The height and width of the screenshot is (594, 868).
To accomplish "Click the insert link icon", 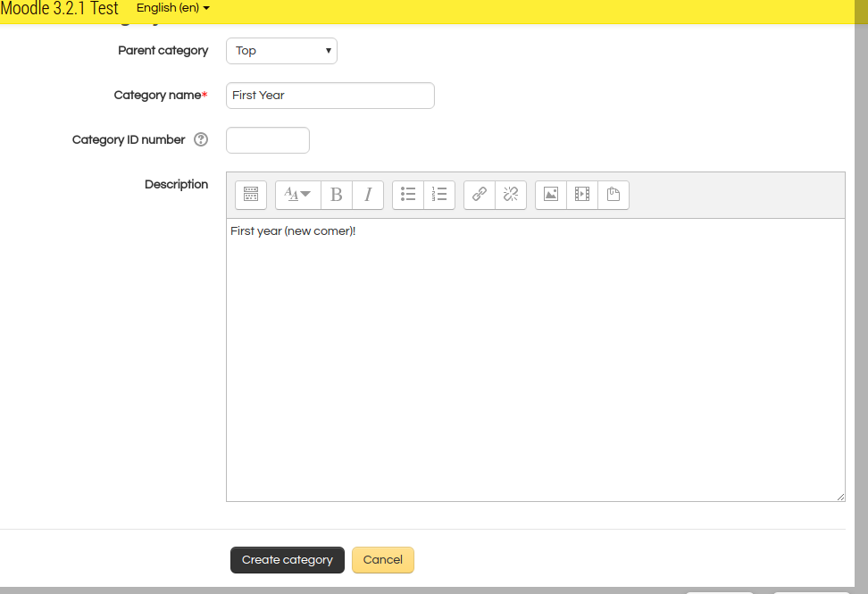I will coord(480,195).
